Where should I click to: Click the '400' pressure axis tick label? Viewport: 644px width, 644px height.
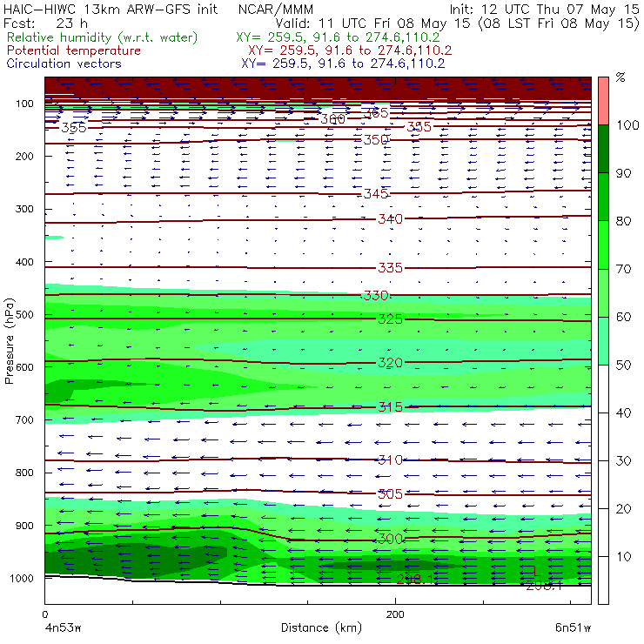(x=24, y=262)
